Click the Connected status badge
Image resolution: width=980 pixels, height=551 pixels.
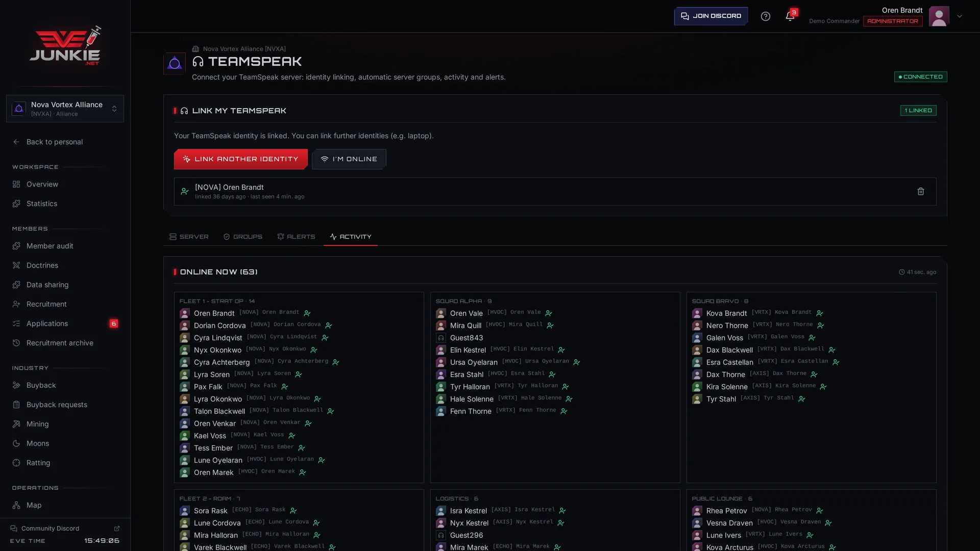tap(920, 77)
